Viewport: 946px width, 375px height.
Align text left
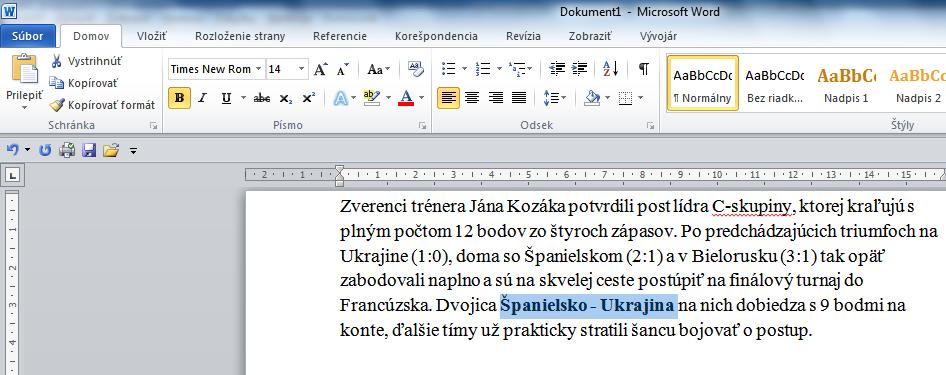pos(448,98)
